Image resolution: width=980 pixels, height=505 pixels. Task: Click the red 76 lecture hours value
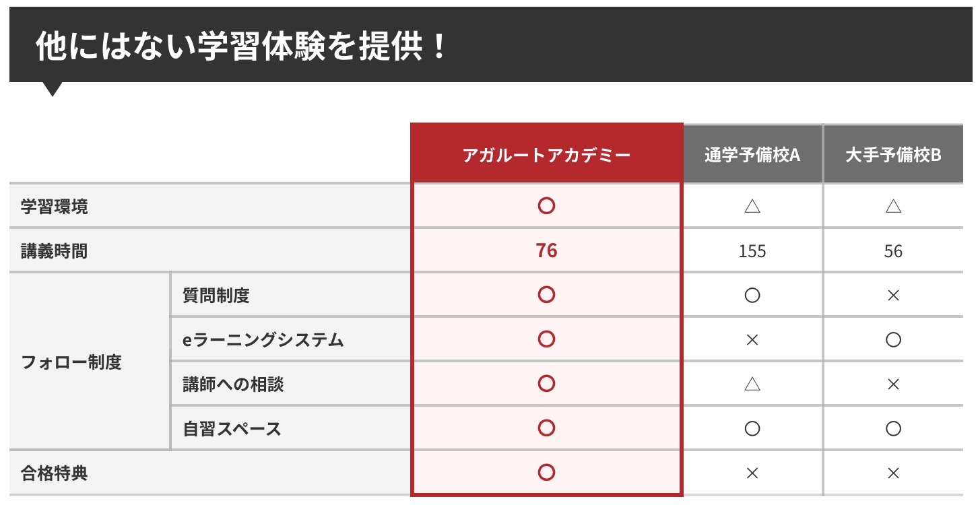pyautogui.click(x=546, y=251)
